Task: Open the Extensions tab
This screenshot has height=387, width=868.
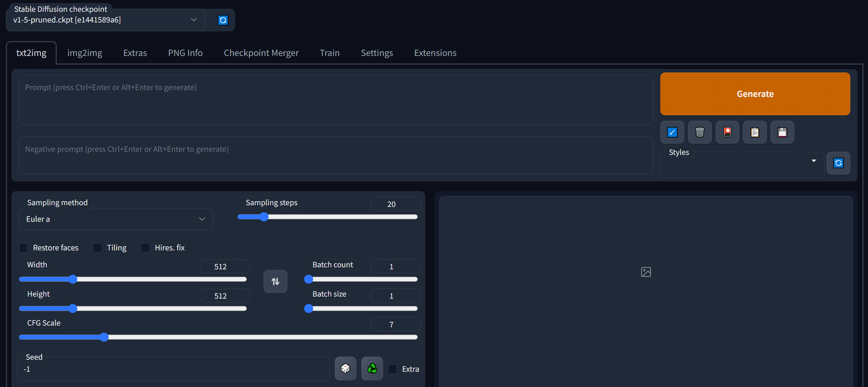Action: tap(435, 53)
